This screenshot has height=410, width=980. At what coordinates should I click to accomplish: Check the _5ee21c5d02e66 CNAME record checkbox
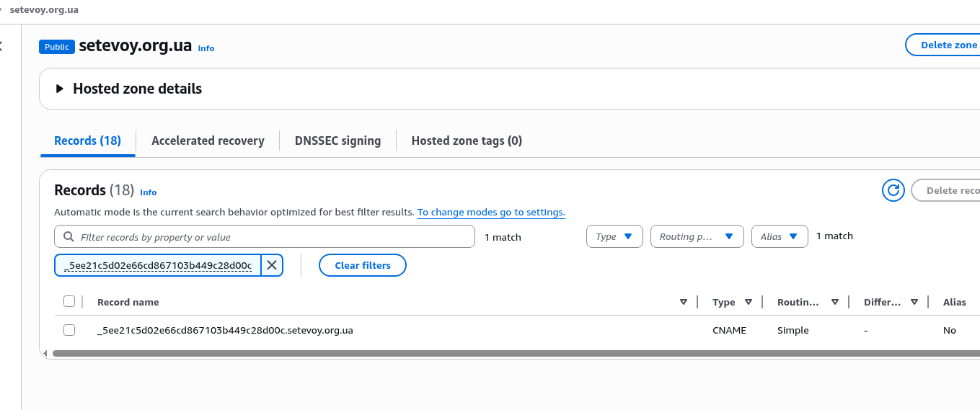point(69,330)
